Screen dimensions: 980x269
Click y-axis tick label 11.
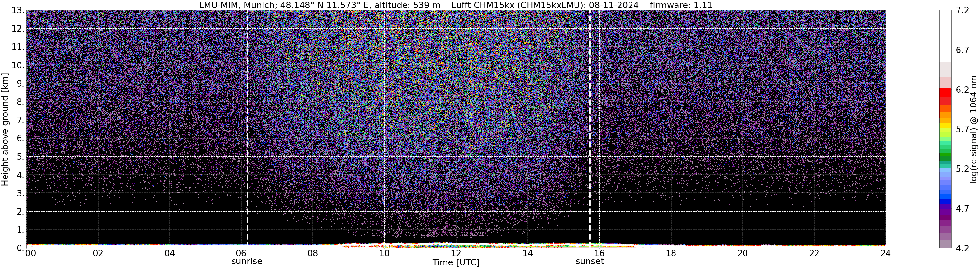[x=18, y=47]
